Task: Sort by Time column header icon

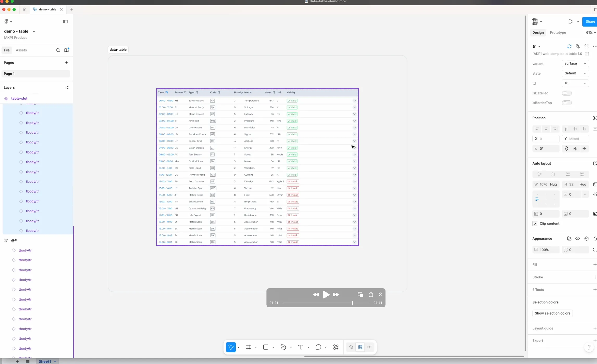Action: [167, 92]
